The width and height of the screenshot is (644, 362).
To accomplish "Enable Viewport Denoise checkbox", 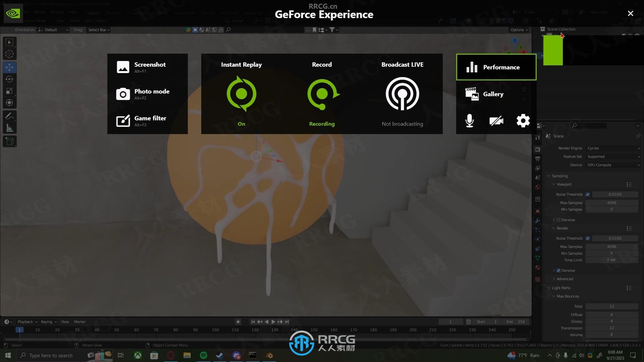I will pos(558,220).
